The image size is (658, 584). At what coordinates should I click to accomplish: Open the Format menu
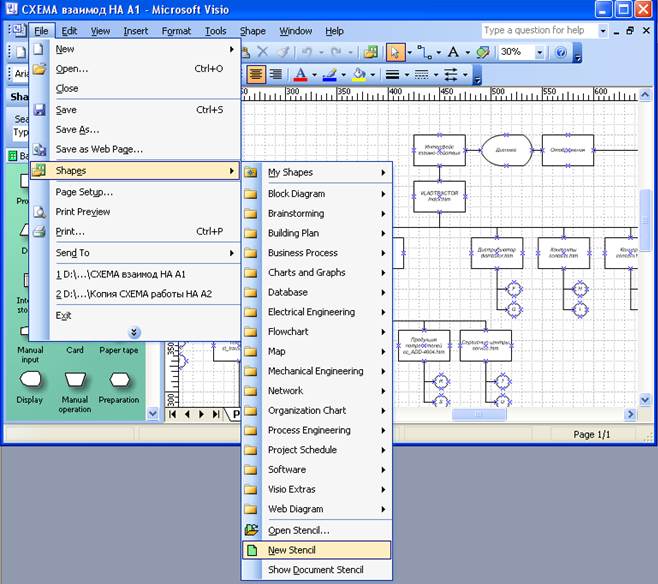point(176,31)
